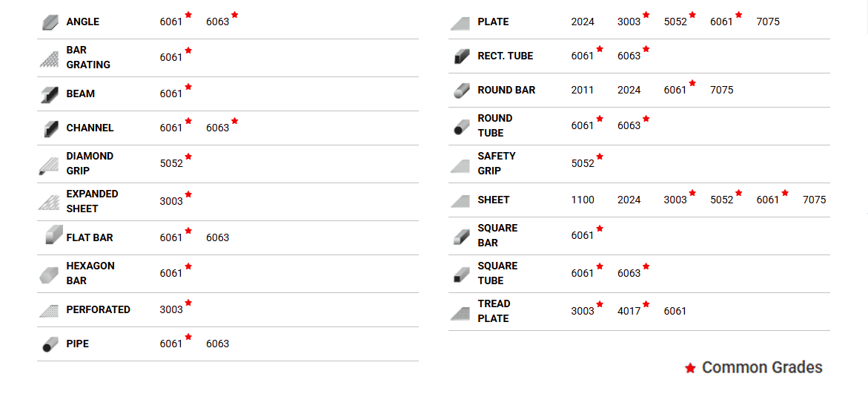Click the red star Common Grades legend
This screenshot has width=868, height=394.
(753, 367)
